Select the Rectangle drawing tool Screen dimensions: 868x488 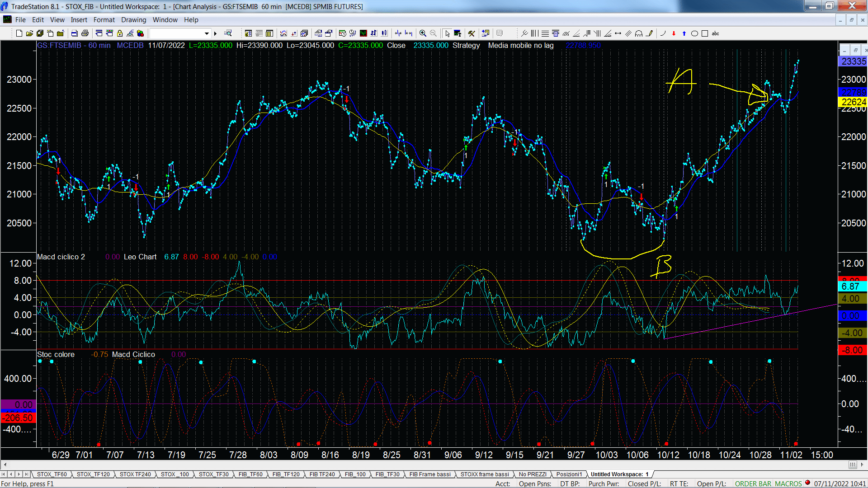(x=705, y=33)
